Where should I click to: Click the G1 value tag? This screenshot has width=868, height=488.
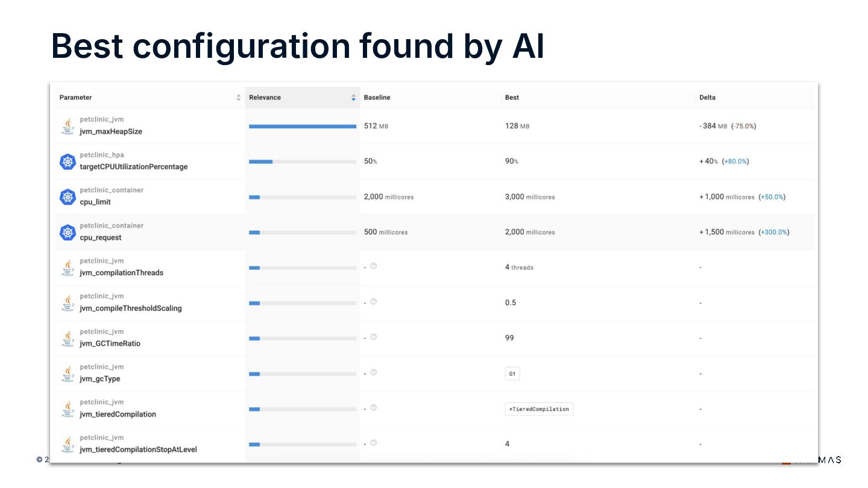coord(512,374)
